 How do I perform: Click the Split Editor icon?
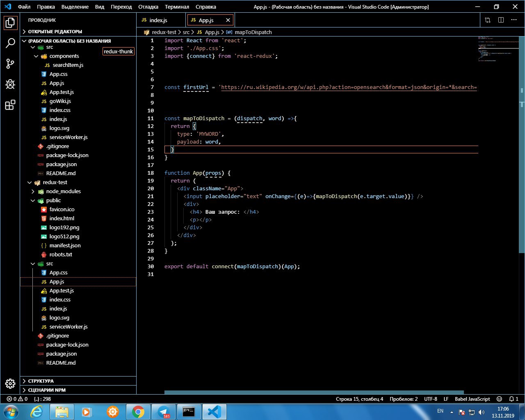tap(501, 20)
